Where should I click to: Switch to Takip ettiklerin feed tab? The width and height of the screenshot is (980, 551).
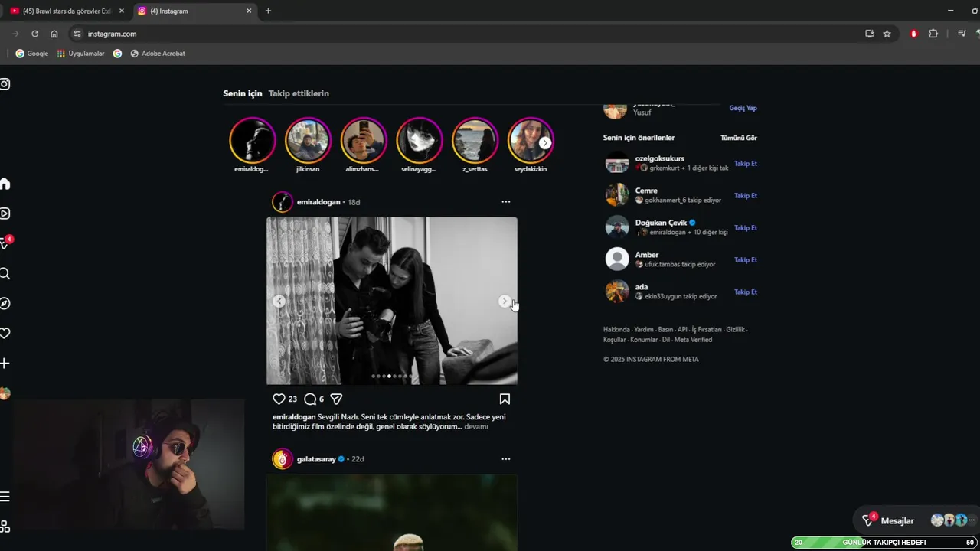(299, 93)
